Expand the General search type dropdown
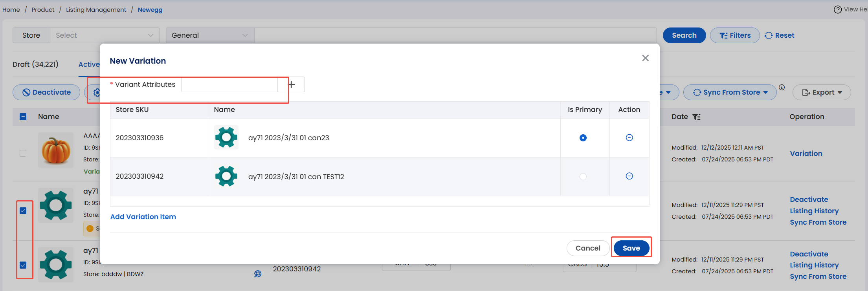This screenshot has height=291, width=868. click(210, 35)
